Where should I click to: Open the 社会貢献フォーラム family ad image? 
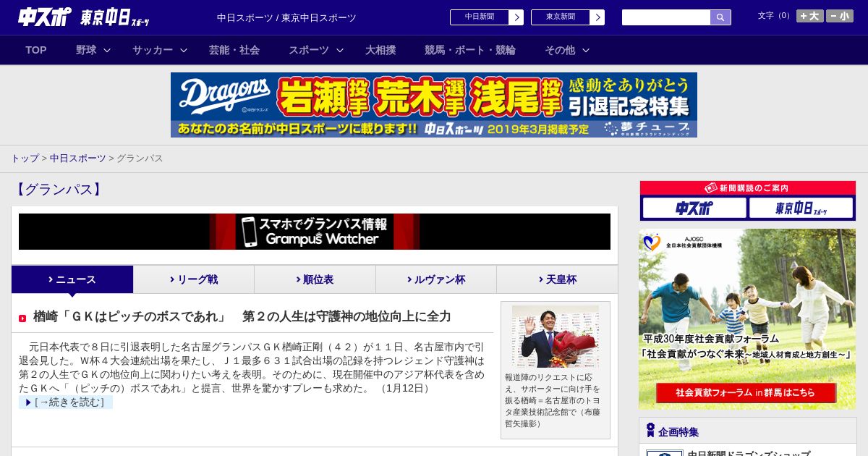click(x=747, y=319)
